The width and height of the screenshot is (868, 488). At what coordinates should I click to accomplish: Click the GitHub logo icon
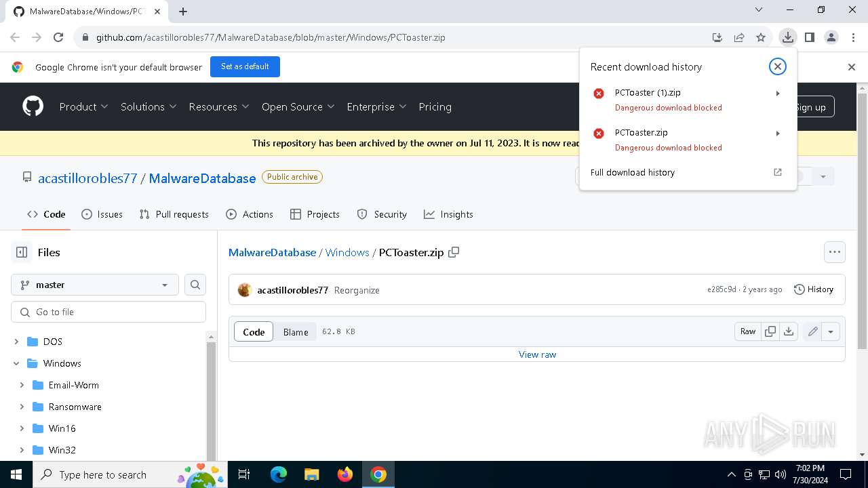point(33,106)
